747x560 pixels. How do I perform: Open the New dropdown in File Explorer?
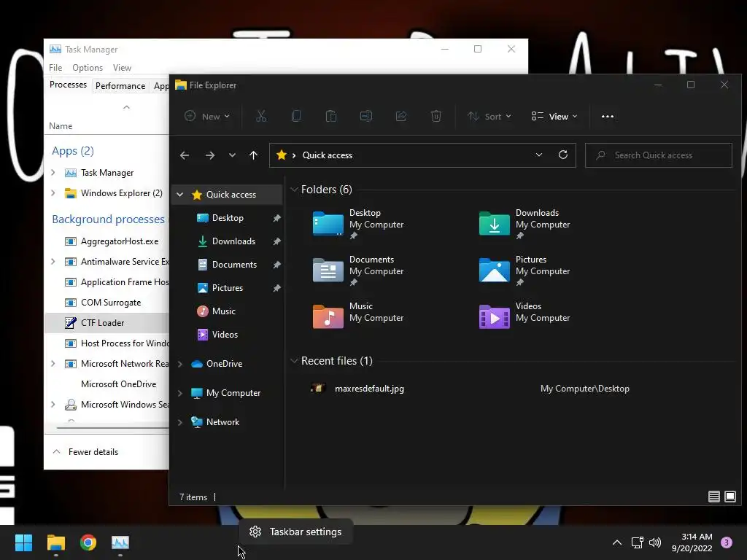(207, 116)
